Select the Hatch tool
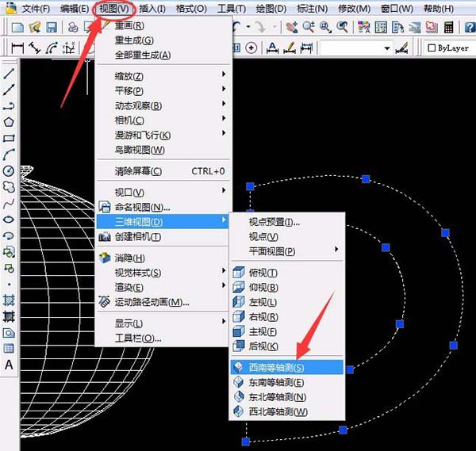476x451 pixels. pos(9,300)
